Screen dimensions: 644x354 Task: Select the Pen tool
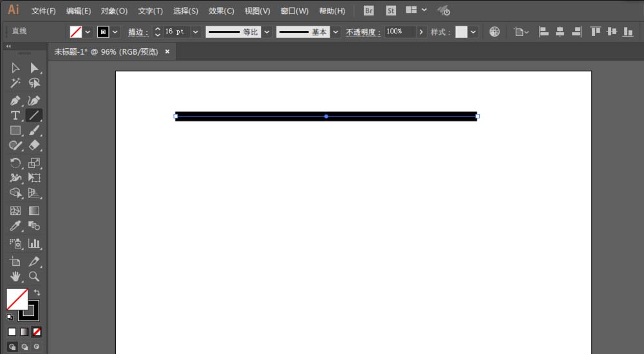coord(15,100)
